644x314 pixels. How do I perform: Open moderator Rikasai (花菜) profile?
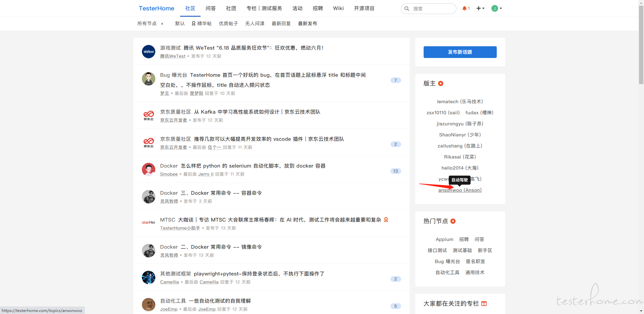coord(460,157)
